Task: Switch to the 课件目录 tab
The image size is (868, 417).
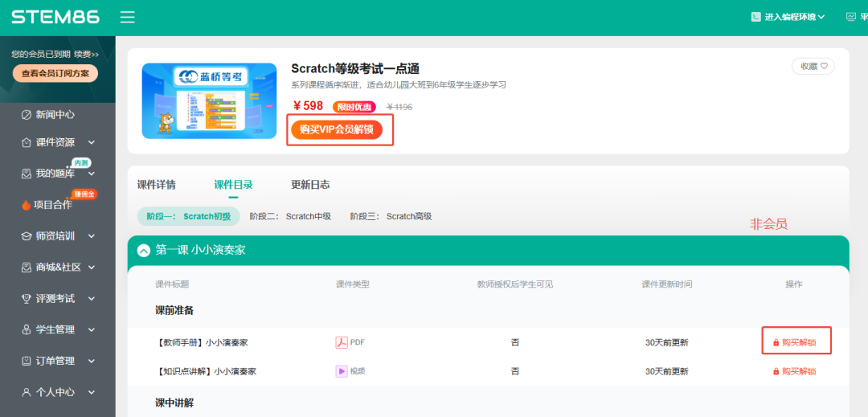Action: coord(234,185)
